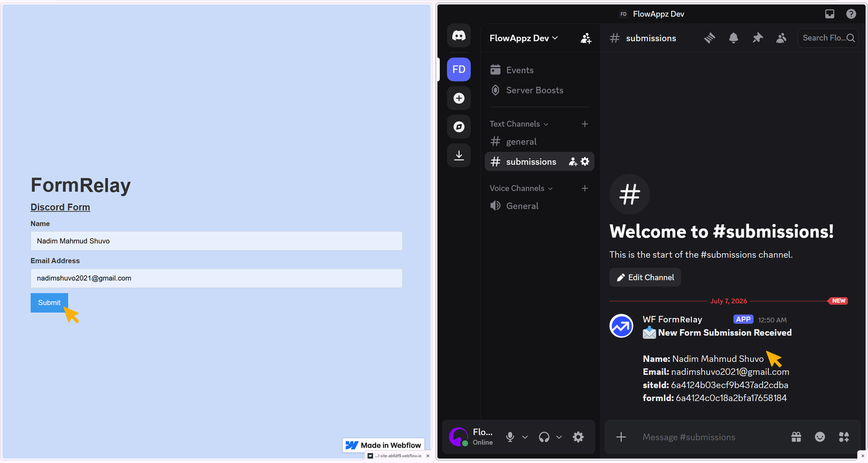The height and width of the screenshot is (463, 868).
Task: Click the siteId value in message
Action: [730, 385]
